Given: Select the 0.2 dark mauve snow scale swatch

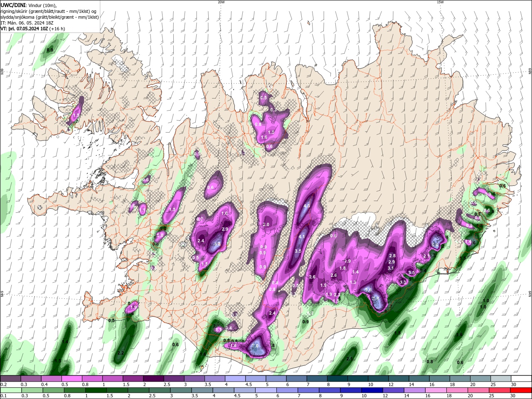Looking at the screenshot, I should pos(11,378).
